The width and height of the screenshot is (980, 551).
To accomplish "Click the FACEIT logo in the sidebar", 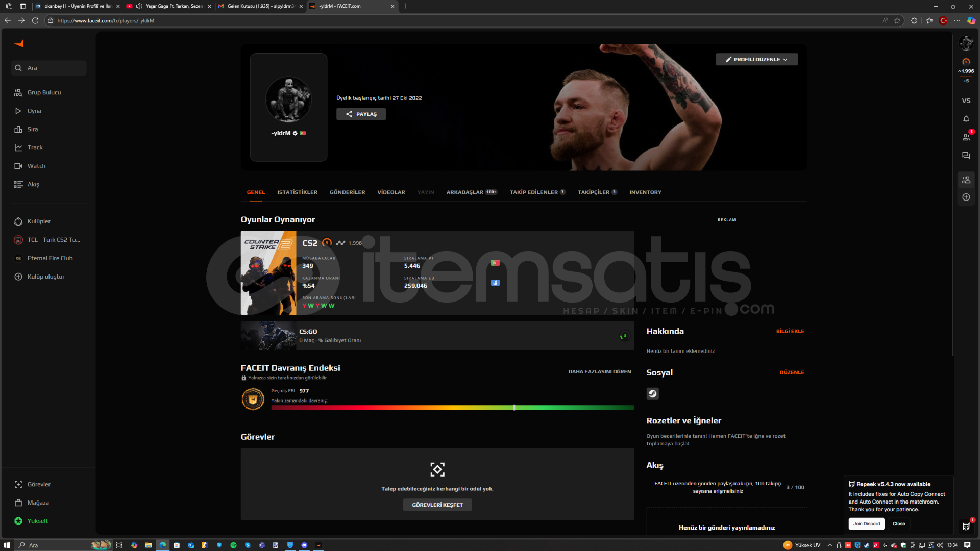I will [x=19, y=44].
